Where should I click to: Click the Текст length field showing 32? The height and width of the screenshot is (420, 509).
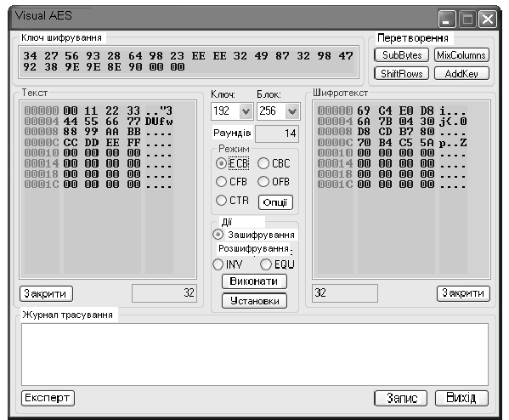tap(164, 293)
